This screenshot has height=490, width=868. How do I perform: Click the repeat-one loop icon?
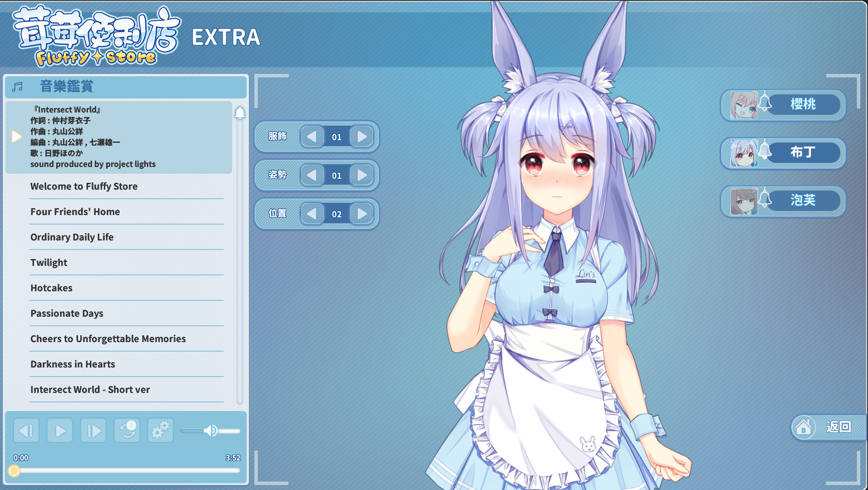click(x=127, y=430)
